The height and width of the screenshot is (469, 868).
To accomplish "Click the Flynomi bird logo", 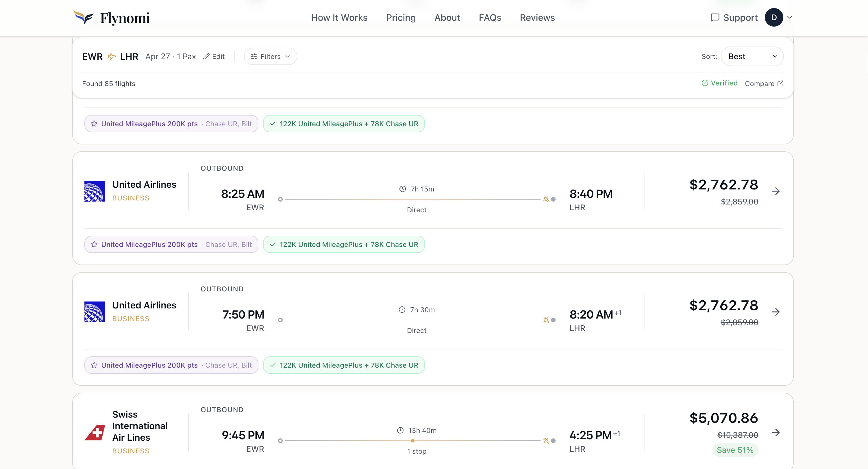I will [x=83, y=17].
